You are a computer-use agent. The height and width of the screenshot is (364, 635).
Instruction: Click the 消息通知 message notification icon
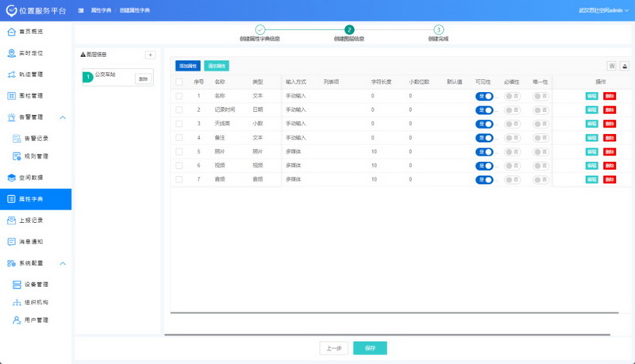coord(11,242)
